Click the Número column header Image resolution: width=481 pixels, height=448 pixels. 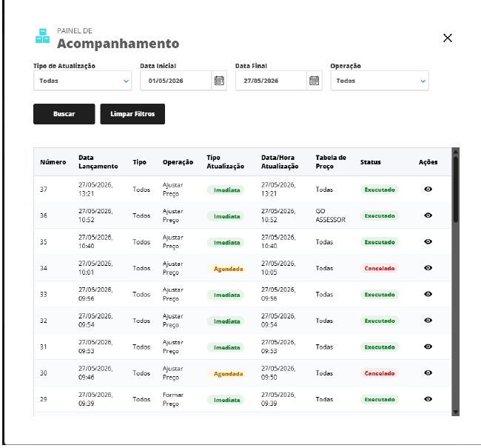pyautogui.click(x=53, y=162)
